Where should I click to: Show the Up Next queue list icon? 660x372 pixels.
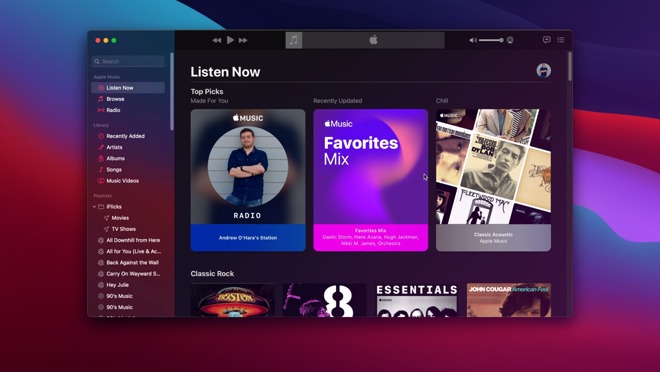point(561,40)
